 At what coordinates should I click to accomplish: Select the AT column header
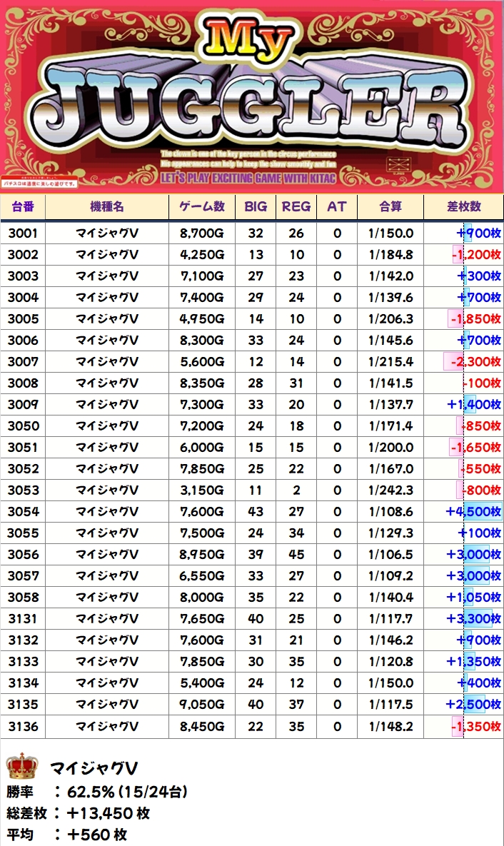[337, 206]
